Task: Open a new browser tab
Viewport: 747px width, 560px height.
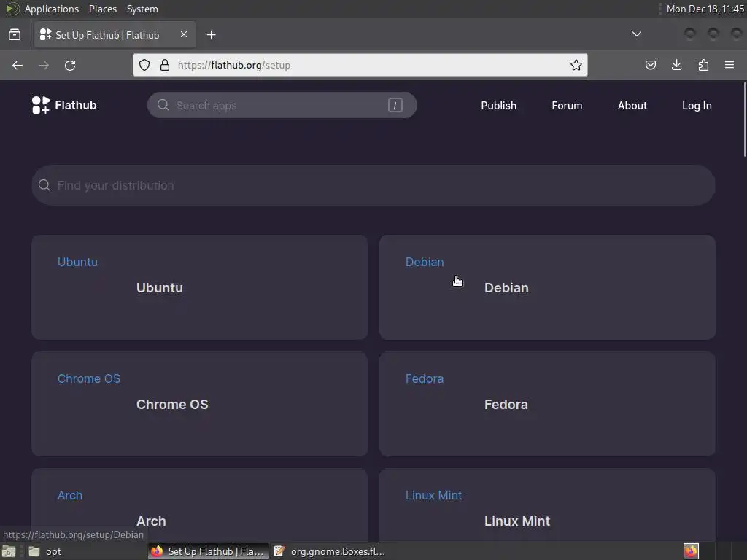Action: pos(211,35)
